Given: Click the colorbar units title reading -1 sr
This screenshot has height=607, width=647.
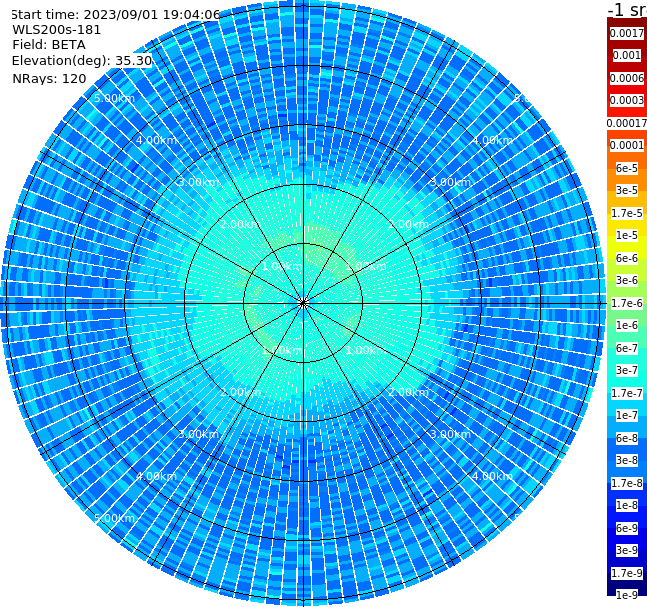Looking at the screenshot, I should [x=627, y=9].
